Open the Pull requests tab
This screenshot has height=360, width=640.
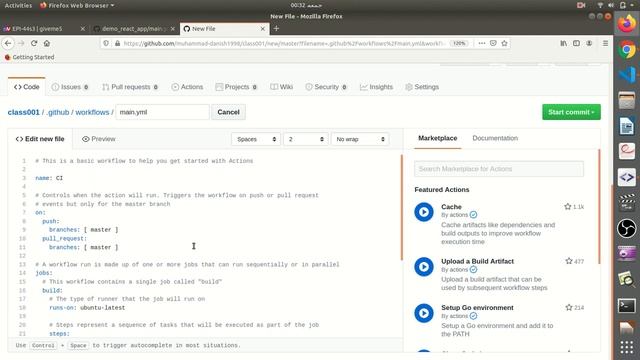130,87
